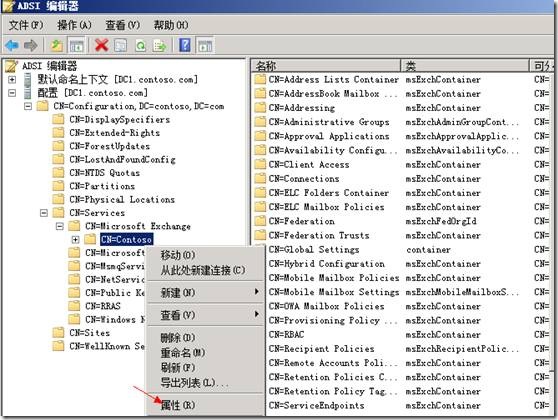Collapse the CN=Microsoft Exchange node
The width and height of the screenshot is (558, 420).
tap(60, 226)
